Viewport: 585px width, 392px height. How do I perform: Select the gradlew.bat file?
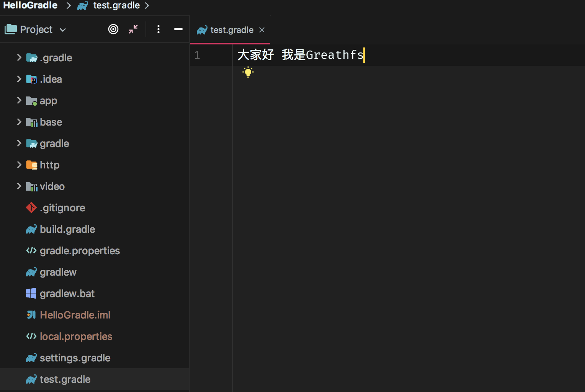coord(67,294)
